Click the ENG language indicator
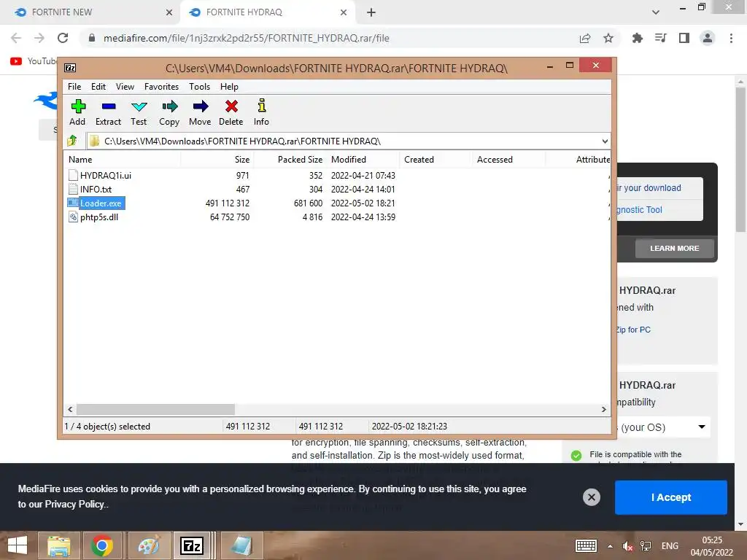747x560 pixels. [x=670, y=545]
